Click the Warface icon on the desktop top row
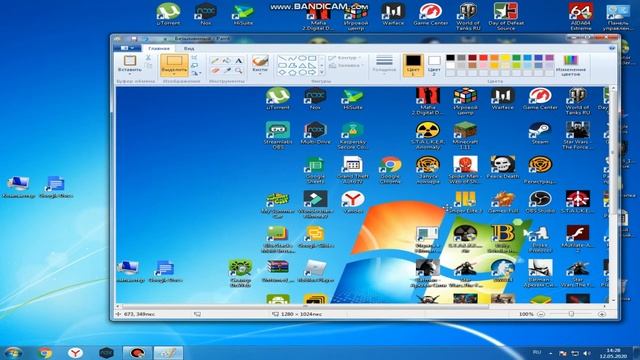This screenshot has width=640, height=360. (x=393, y=14)
